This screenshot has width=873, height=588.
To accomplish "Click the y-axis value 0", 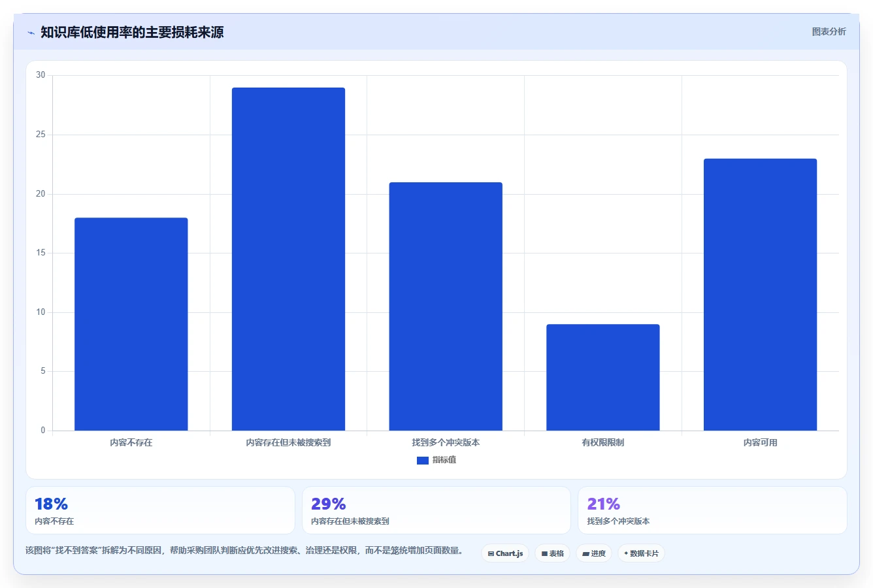I will pos(43,431).
